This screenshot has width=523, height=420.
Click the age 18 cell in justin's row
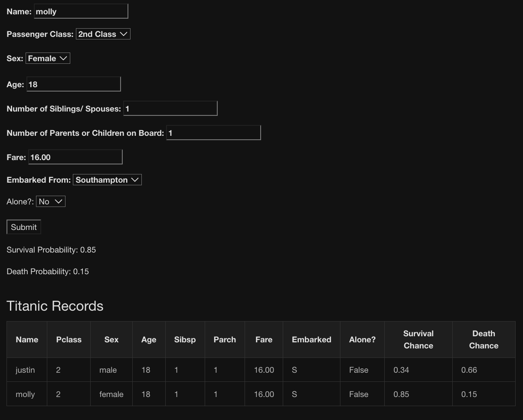(x=149, y=370)
